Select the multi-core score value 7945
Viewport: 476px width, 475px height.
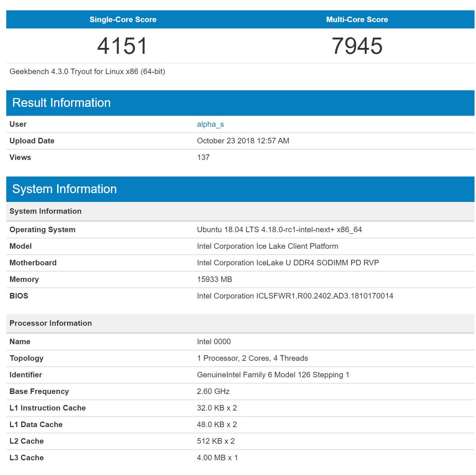click(357, 46)
